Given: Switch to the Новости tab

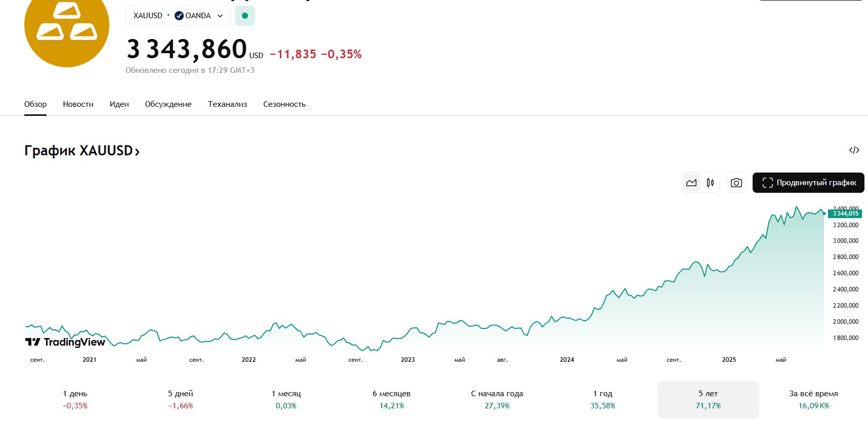Looking at the screenshot, I should click(78, 104).
